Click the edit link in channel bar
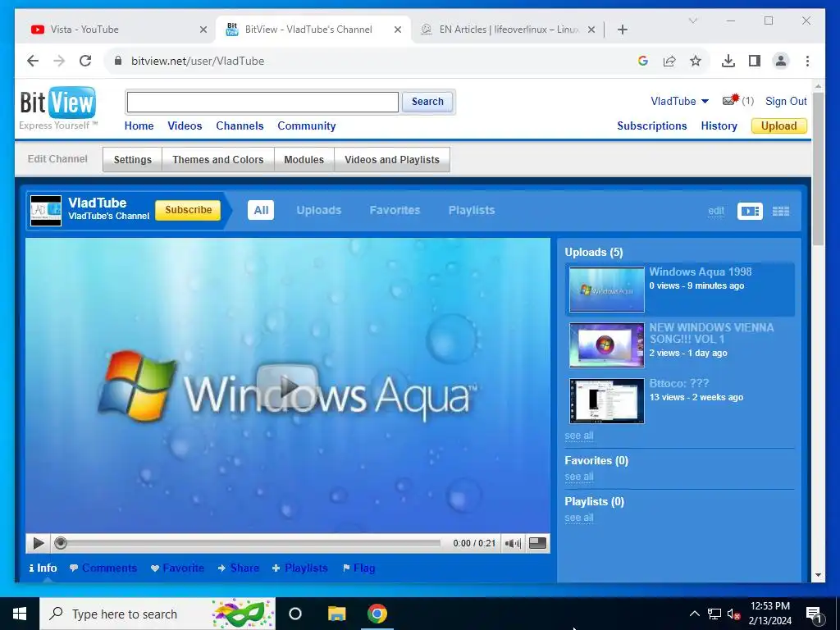The image size is (840, 630). (x=715, y=211)
